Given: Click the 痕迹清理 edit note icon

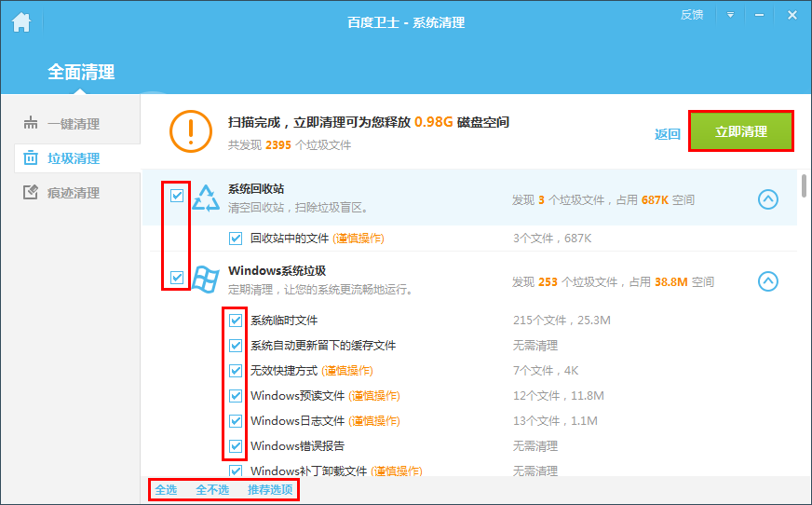Looking at the screenshot, I should (31, 192).
